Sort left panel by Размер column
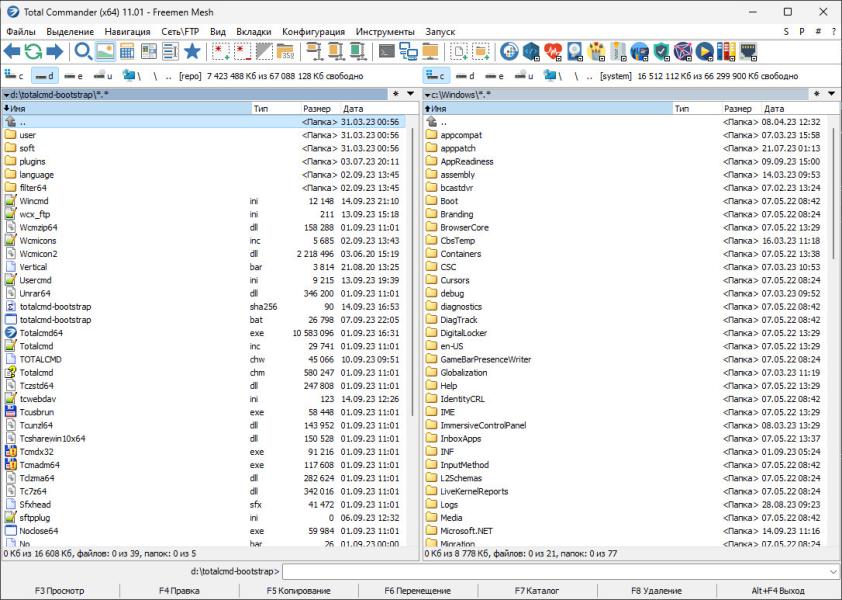Viewport: 842px width, 600px height. click(317, 109)
